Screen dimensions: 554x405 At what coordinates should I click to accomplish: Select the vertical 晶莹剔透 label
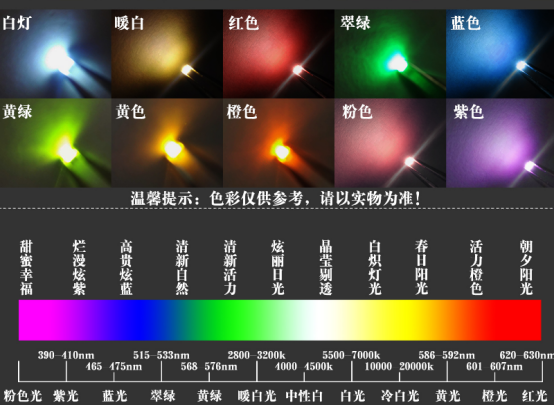pyautogui.click(x=326, y=268)
